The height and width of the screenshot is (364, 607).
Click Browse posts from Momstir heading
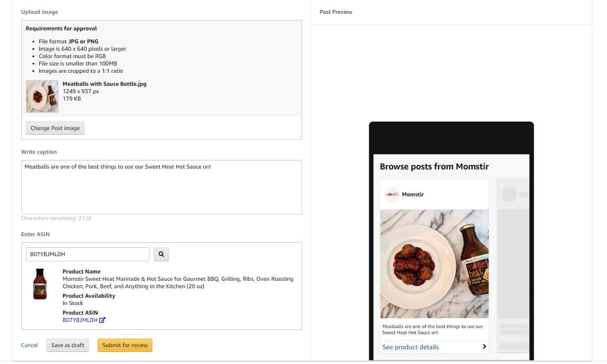click(x=434, y=166)
